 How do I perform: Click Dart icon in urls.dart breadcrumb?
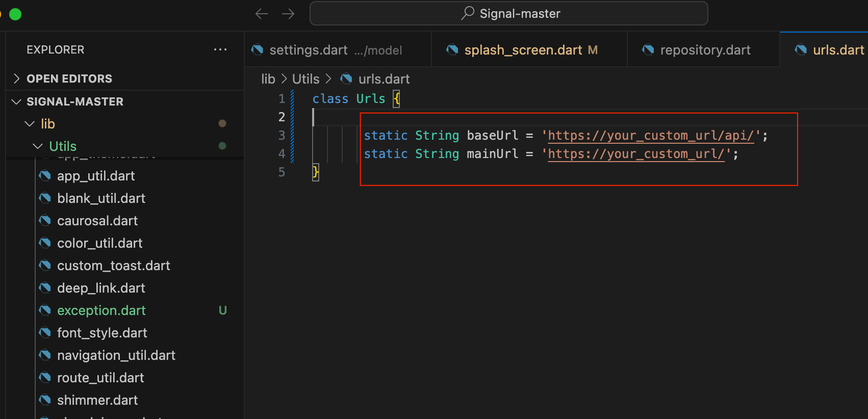pyautogui.click(x=346, y=79)
